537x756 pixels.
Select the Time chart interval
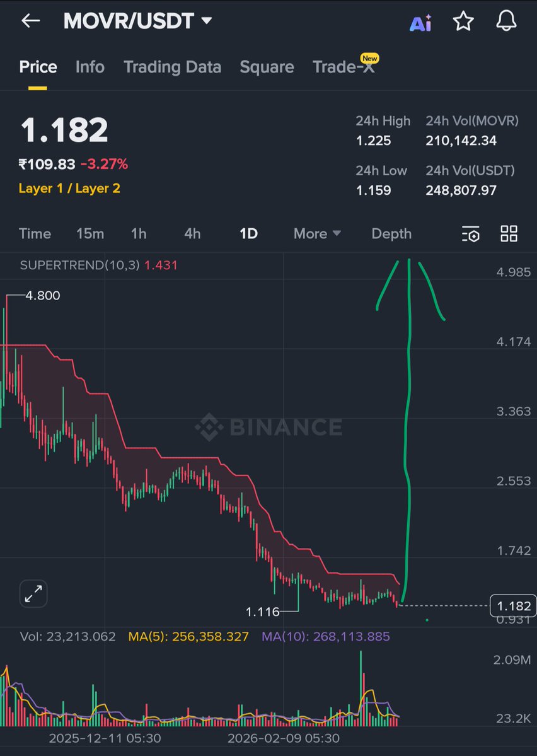pyautogui.click(x=35, y=234)
